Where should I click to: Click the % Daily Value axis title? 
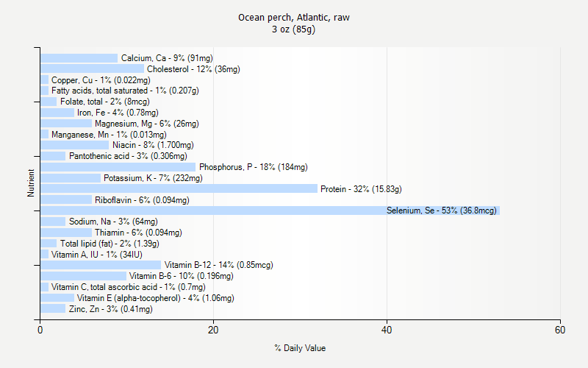[x=300, y=348]
